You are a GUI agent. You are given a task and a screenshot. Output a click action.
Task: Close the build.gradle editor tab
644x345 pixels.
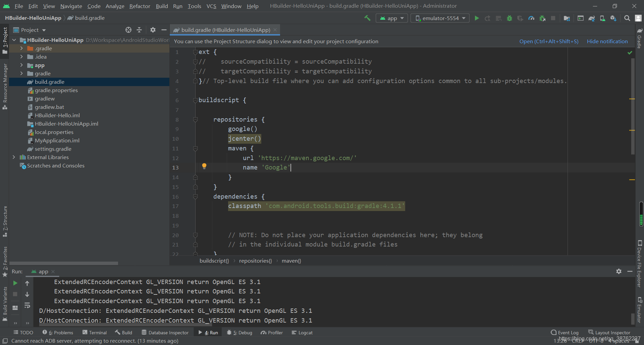coord(275,30)
